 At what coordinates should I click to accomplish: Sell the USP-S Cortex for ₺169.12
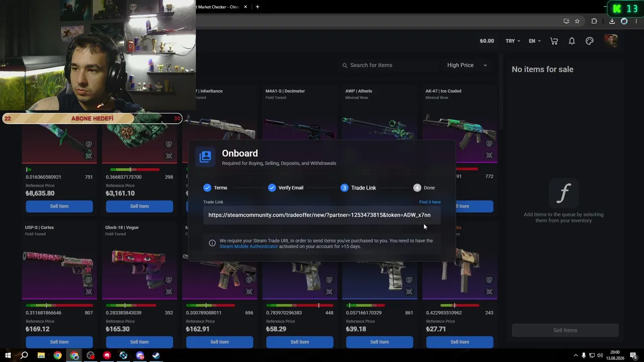pos(59,342)
